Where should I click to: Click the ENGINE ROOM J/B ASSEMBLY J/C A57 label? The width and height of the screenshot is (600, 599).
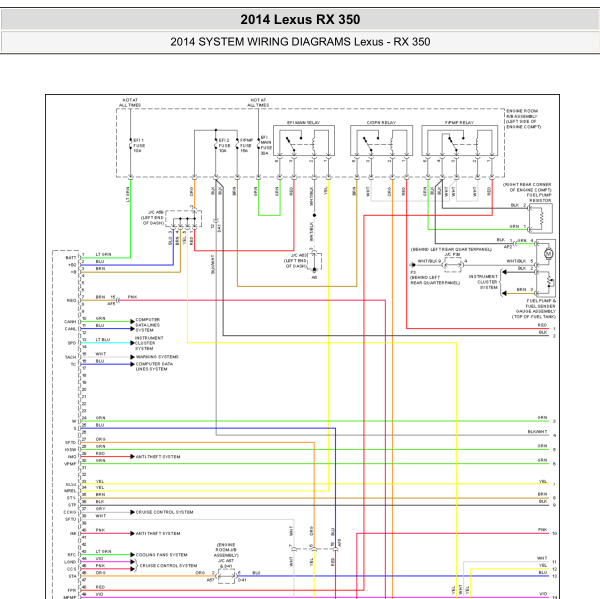(226, 555)
